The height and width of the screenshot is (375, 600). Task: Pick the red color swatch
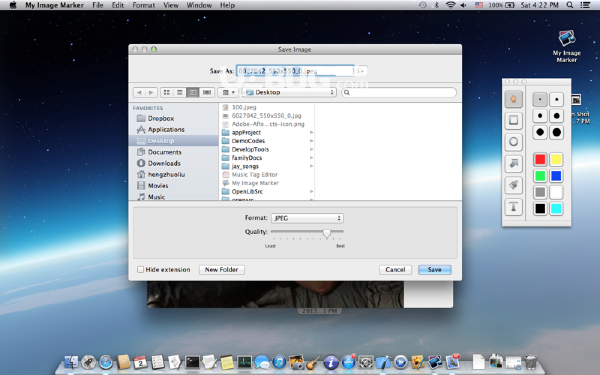coord(540,160)
